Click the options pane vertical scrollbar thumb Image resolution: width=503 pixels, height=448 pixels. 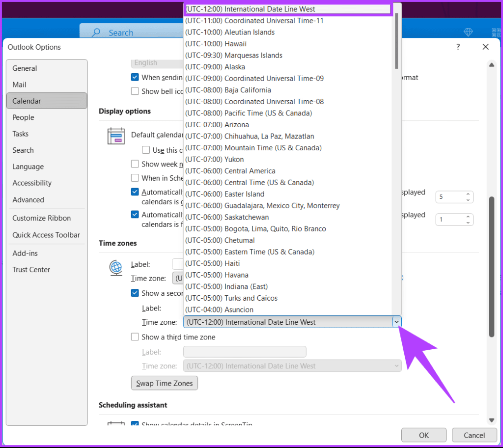pyautogui.click(x=491, y=266)
